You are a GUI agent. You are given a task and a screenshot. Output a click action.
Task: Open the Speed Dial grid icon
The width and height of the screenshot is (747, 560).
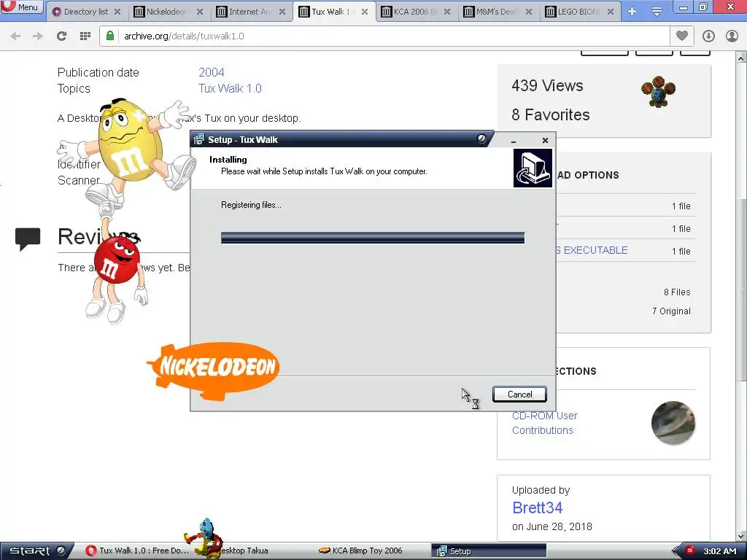[x=85, y=36]
